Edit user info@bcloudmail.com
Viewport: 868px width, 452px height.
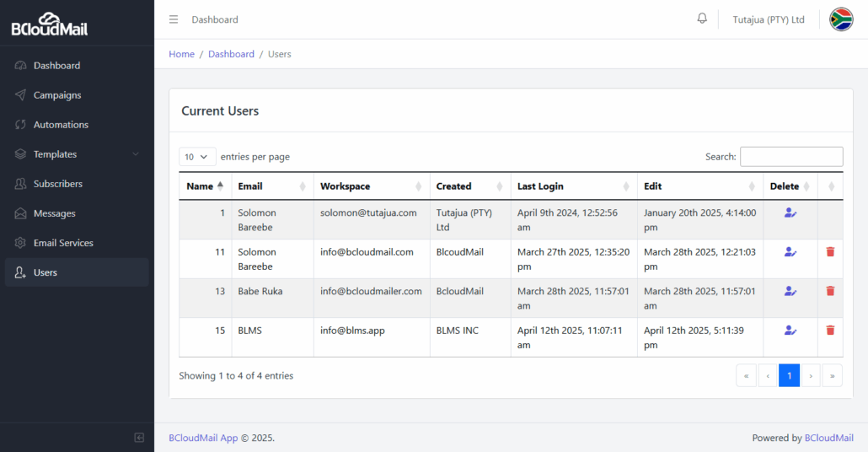(x=790, y=252)
